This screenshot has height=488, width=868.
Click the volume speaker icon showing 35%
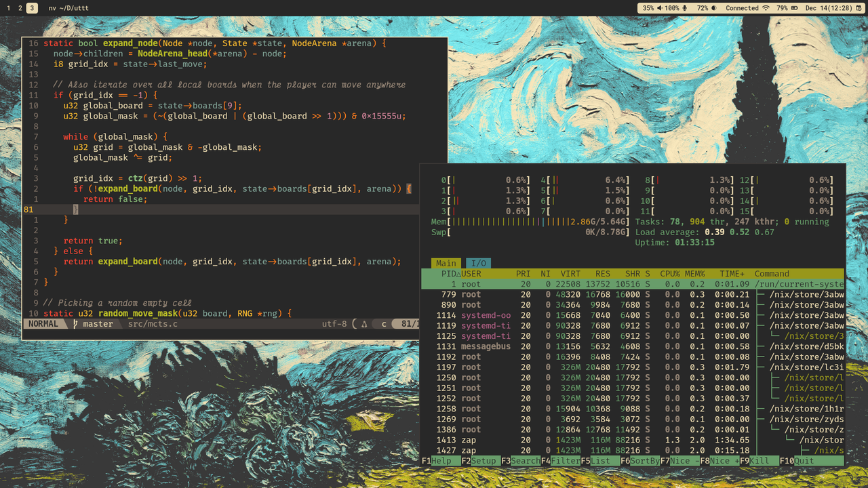point(660,8)
